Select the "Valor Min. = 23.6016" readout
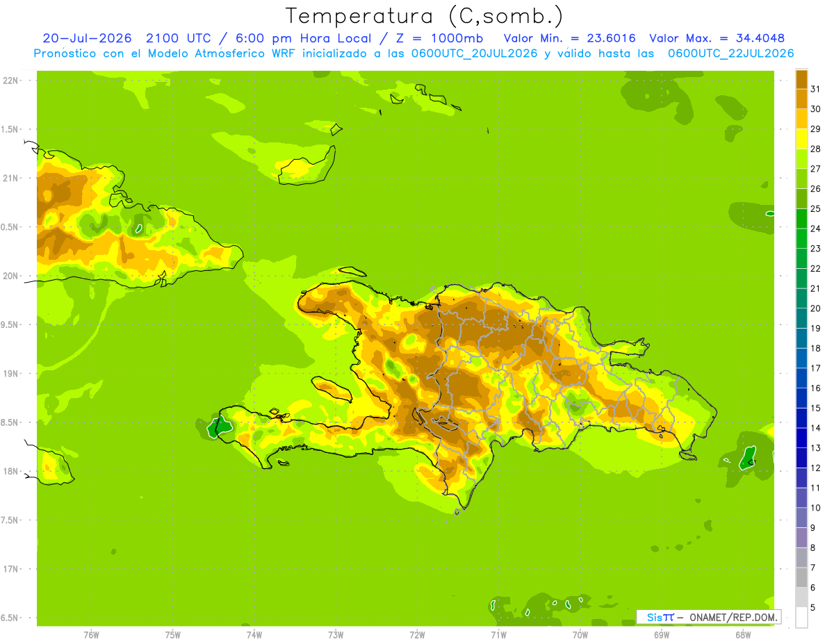 click(569, 38)
